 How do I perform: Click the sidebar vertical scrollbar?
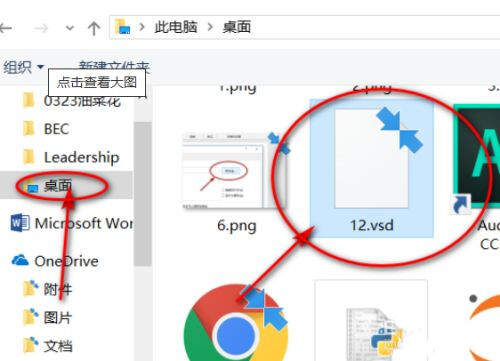click(x=143, y=194)
